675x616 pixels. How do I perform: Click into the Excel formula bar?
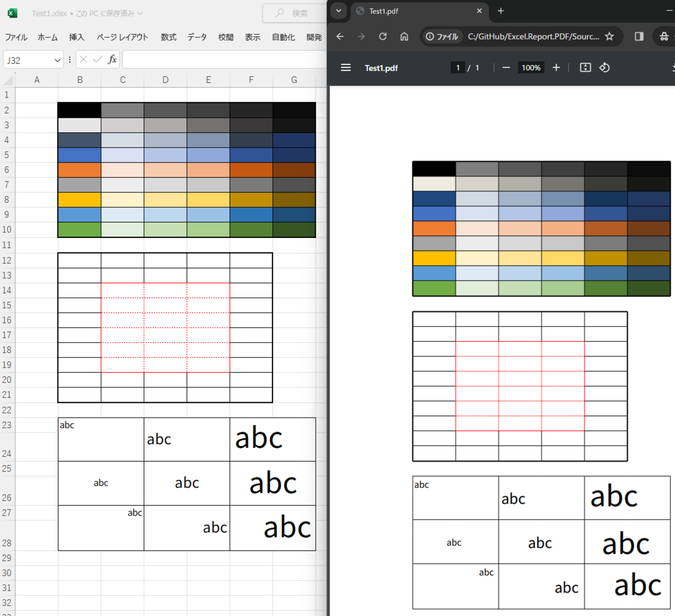coord(224,60)
